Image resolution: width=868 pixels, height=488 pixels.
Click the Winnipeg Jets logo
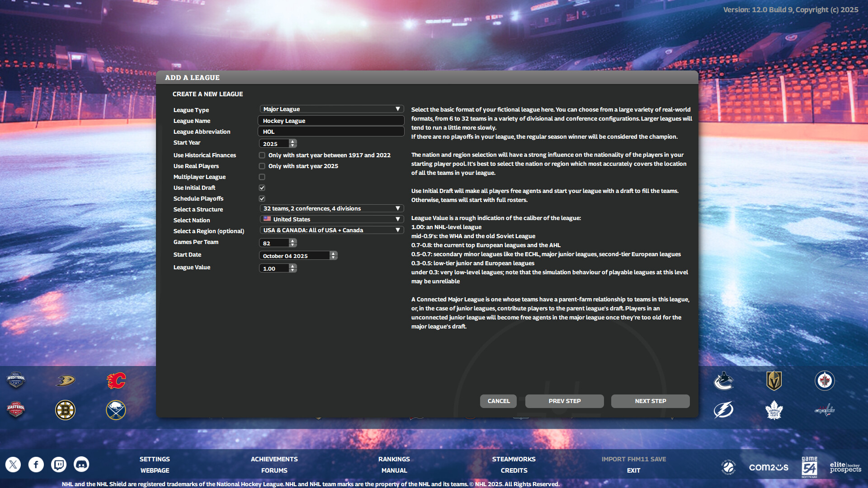825,380
